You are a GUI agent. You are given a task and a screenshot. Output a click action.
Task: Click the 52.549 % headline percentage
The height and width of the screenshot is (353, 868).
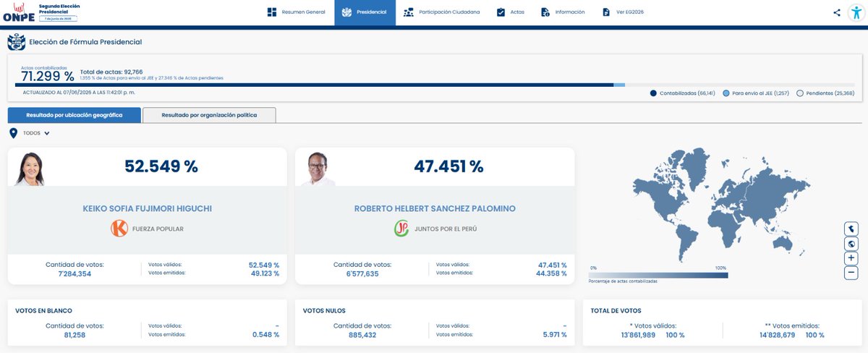(161, 166)
